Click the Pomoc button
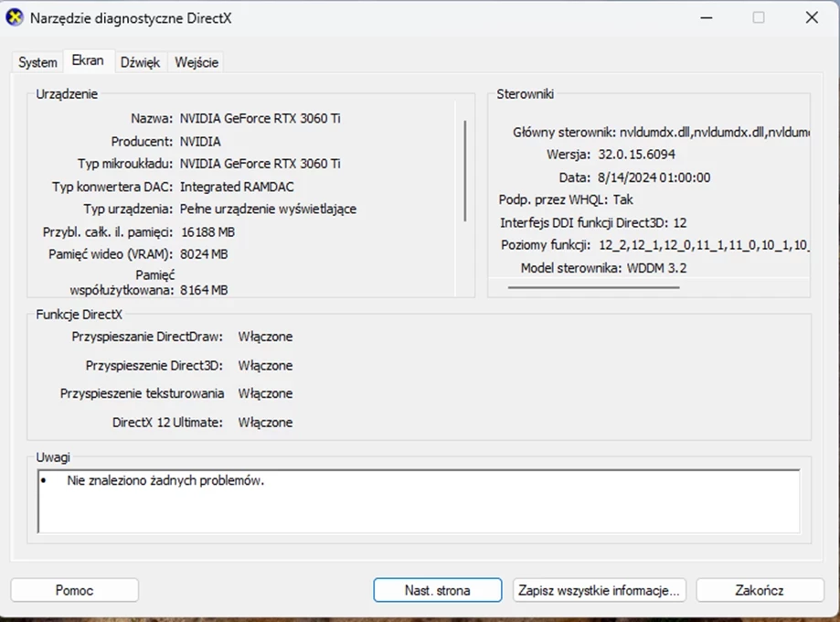The width and height of the screenshot is (840, 622). pyautogui.click(x=74, y=590)
